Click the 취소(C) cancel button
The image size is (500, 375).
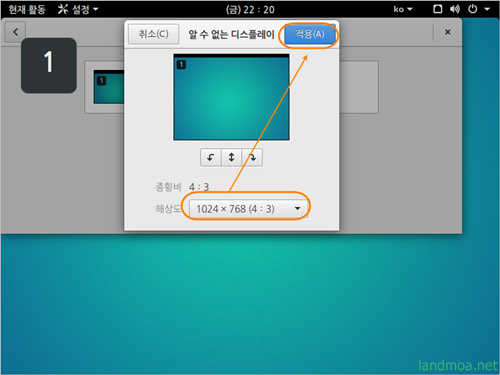tap(154, 34)
